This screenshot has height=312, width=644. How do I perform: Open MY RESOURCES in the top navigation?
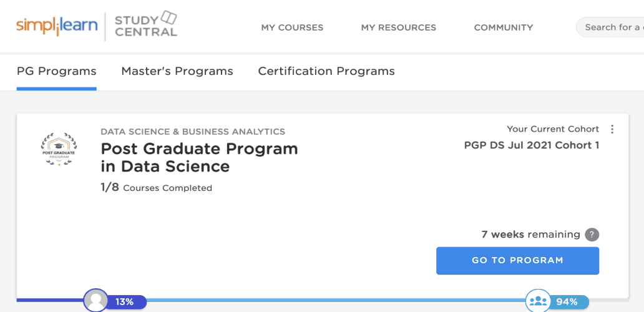pos(398,27)
